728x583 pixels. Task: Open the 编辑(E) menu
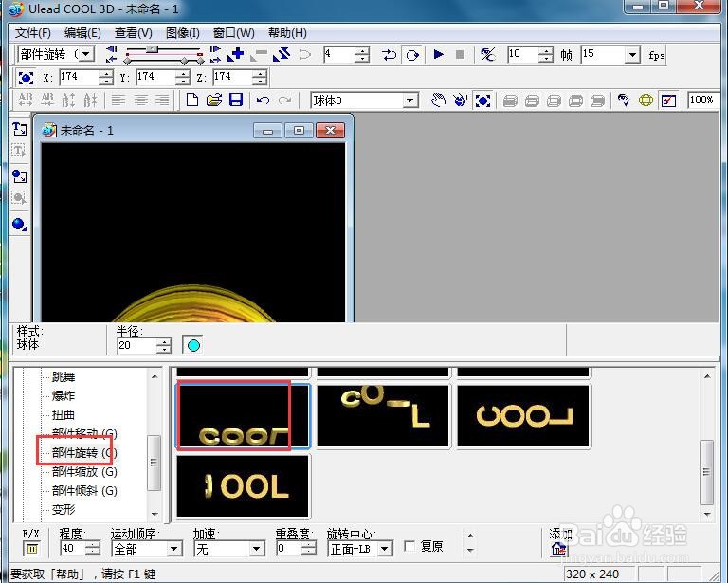pyautogui.click(x=82, y=33)
